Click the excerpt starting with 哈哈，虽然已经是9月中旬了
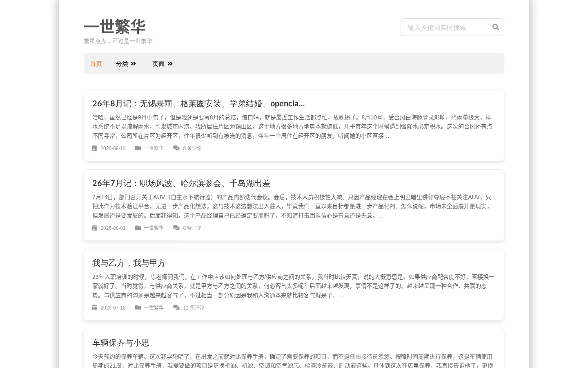 click(292, 126)
